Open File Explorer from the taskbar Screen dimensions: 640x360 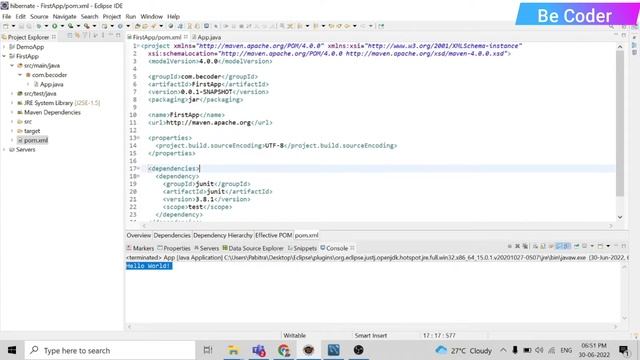[233, 350]
